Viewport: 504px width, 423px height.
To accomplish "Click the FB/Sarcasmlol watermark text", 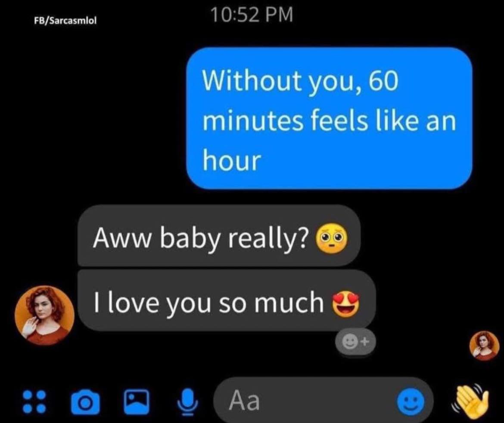I will click(x=65, y=21).
